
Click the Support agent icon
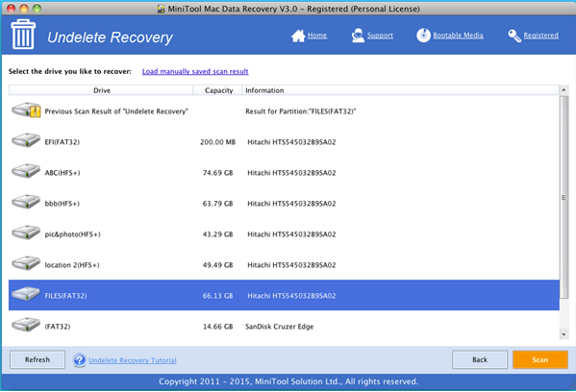(358, 36)
